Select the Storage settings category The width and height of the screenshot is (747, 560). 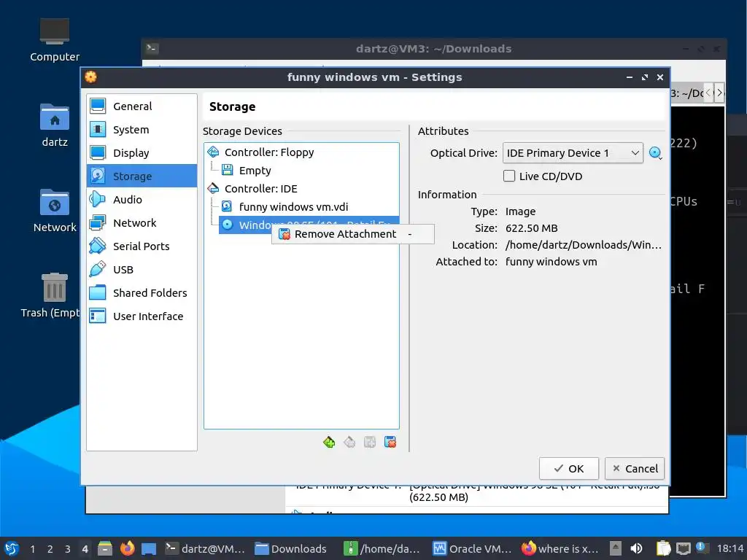tap(142, 176)
